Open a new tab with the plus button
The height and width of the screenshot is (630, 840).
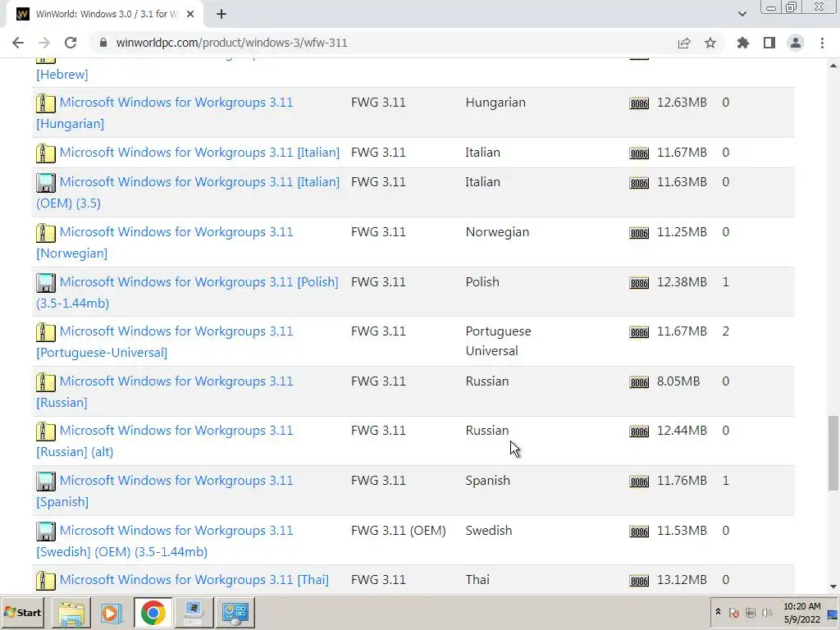(221, 14)
